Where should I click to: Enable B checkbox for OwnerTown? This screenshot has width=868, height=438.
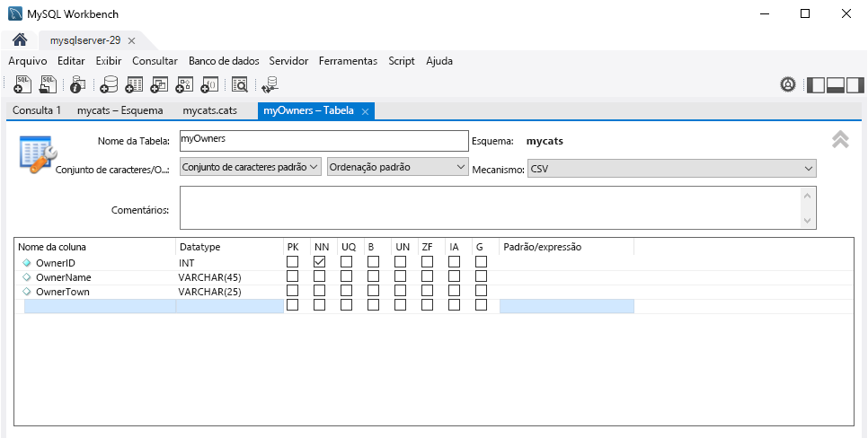click(x=373, y=290)
